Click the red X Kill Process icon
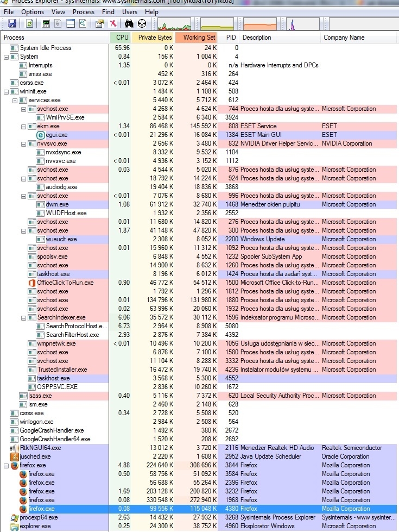399x532 pixels. coord(113,23)
